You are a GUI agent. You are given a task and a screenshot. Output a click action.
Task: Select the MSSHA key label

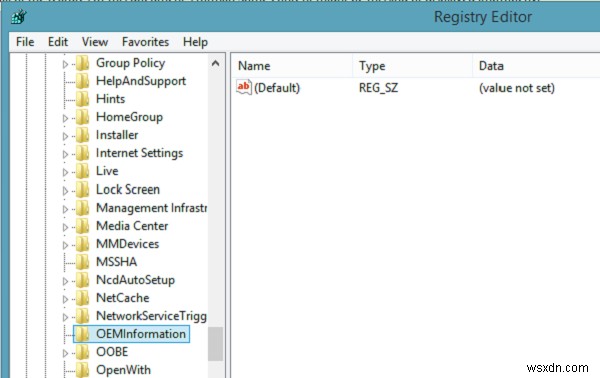[x=116, y=261]
